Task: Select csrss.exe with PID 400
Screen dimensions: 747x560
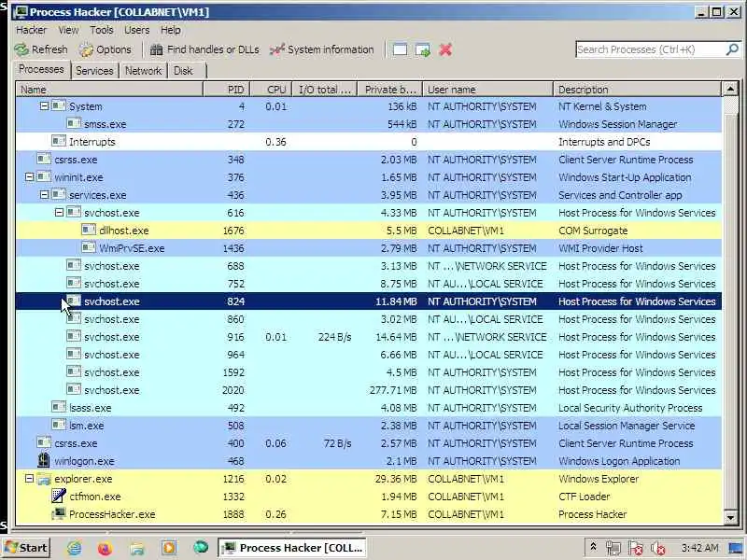Action: [369, 443]
